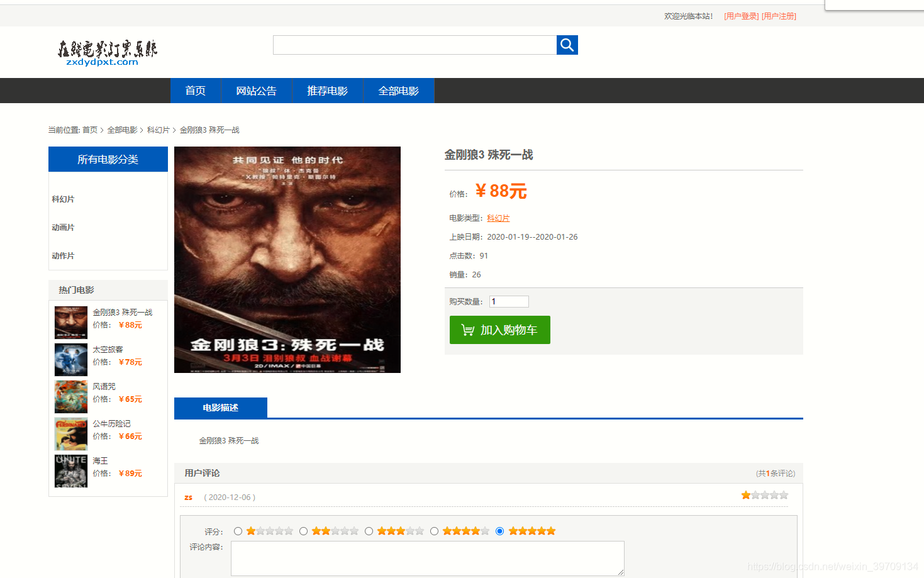Viewport: 924px width, 578px height.
Task: Open 推荐电影 navigation item
Action: pyautogui.click(x=327, y=91)
